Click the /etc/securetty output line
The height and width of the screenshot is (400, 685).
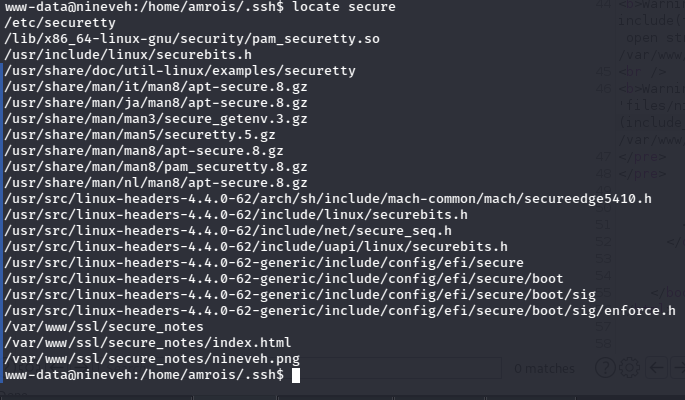pyautogui.click(x=52, y=23)
